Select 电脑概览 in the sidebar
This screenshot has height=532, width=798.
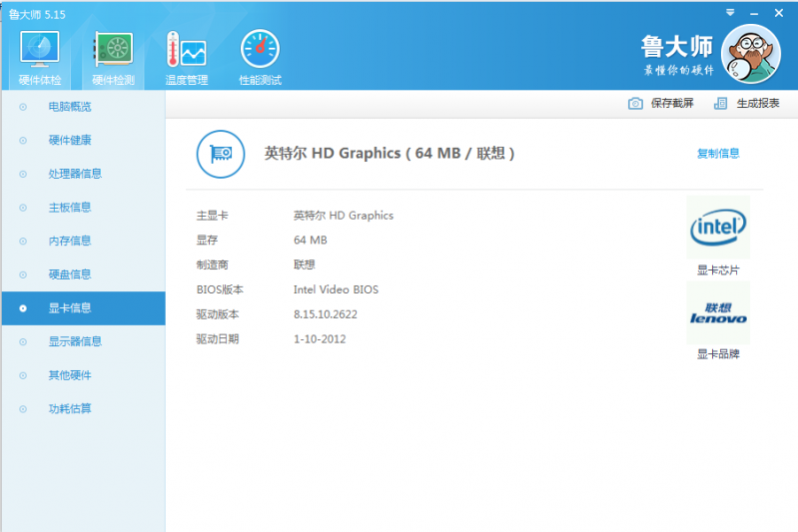tap(84, 107)
